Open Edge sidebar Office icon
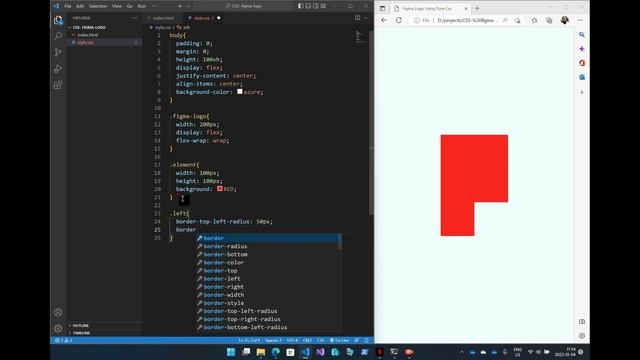Screen dimensions: 640x360 point(582,63)
